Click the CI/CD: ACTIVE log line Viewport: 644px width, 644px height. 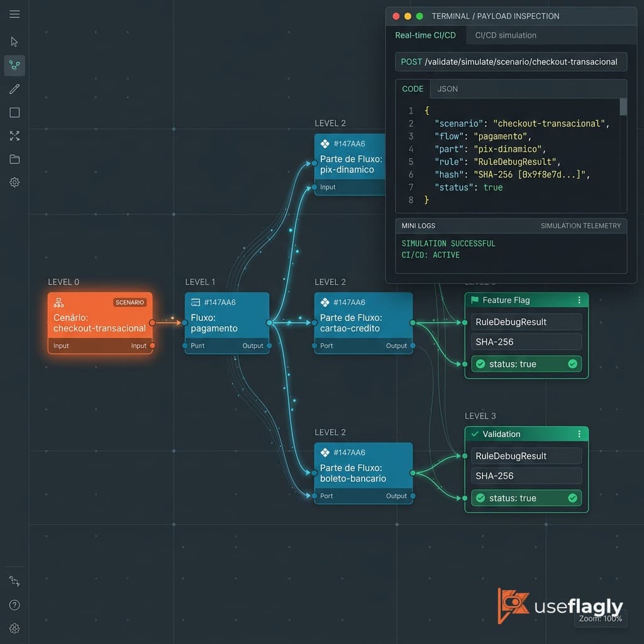pos(430,255)
